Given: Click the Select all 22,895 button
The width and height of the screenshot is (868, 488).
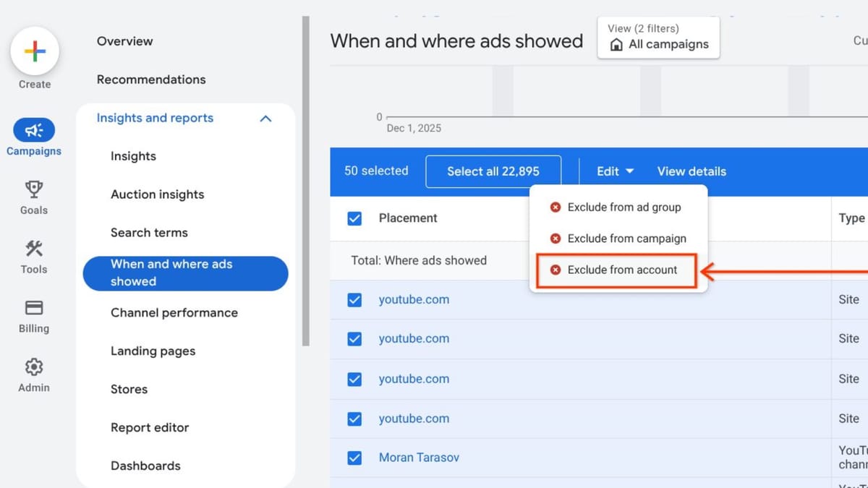Looking at the screenshot, I should (493, 171).
